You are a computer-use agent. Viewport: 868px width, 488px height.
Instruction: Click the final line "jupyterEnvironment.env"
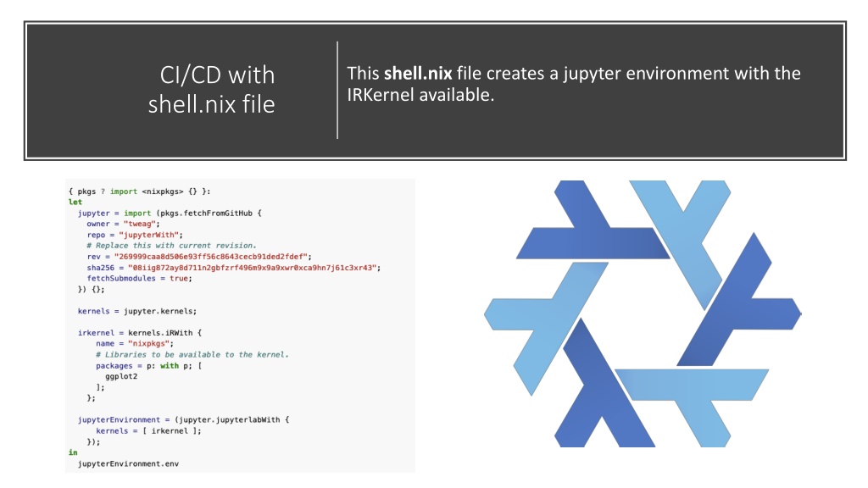128,463
